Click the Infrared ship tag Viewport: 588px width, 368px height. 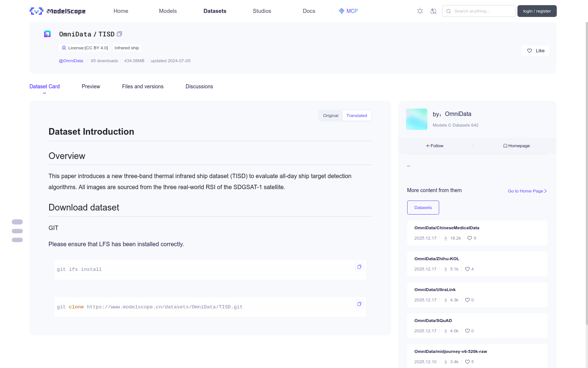(127, 48)
